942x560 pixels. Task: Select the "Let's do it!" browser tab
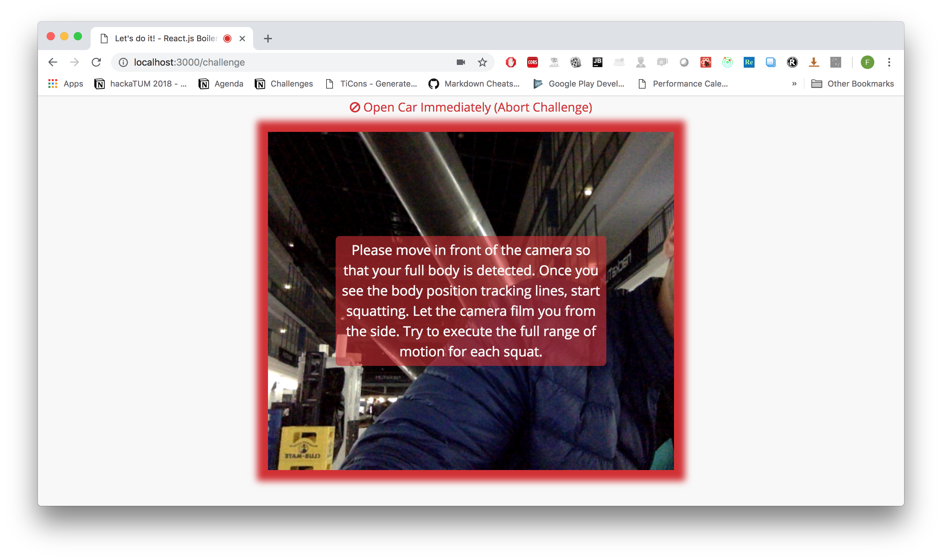[166, 39]
